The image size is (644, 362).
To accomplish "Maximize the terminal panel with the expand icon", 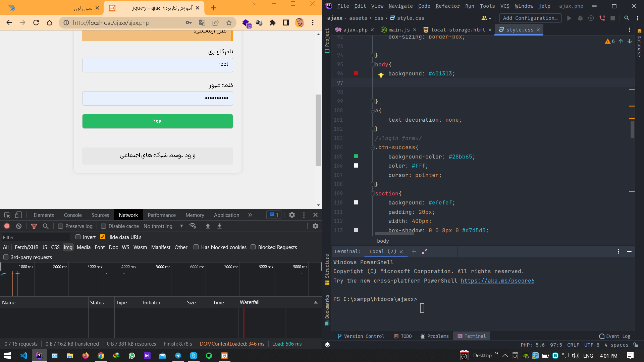I will pyautogui.click(x=425, y=251).
